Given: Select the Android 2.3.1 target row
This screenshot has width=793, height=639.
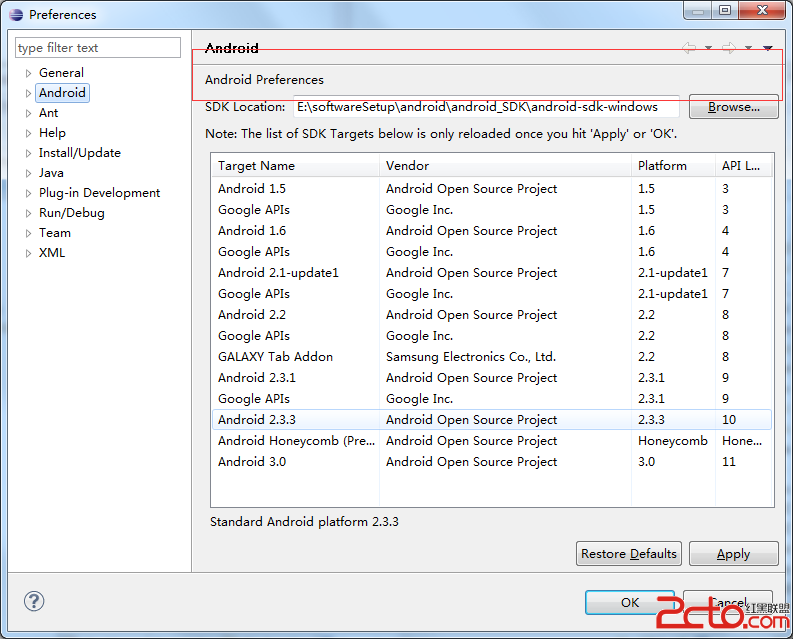Looking at the screenshot, I should pyautogui.click(x=492, y=378).
